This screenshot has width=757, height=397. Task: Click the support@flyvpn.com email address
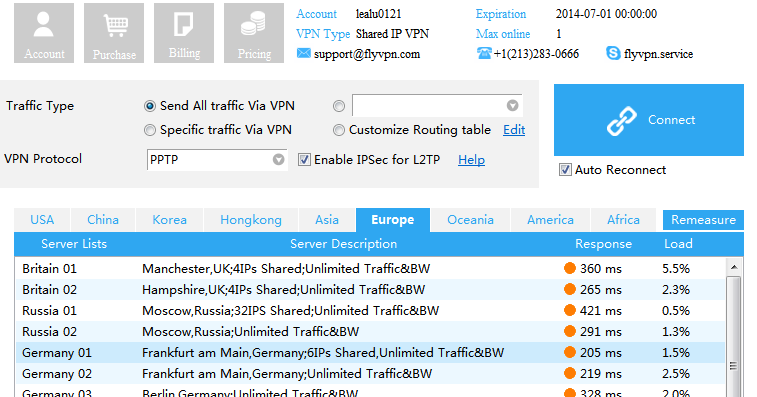tap(367, 54)
